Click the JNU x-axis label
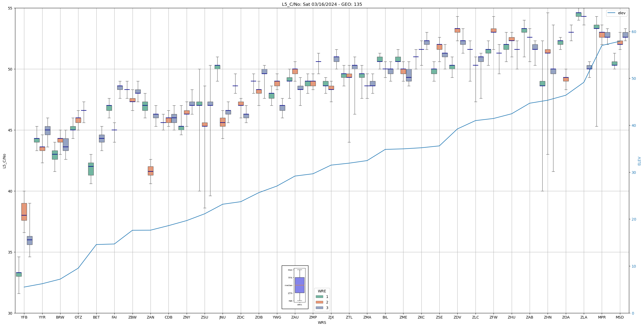Viewport: 644px width, 327px height. pyautogui.click(x=223, y=317)
